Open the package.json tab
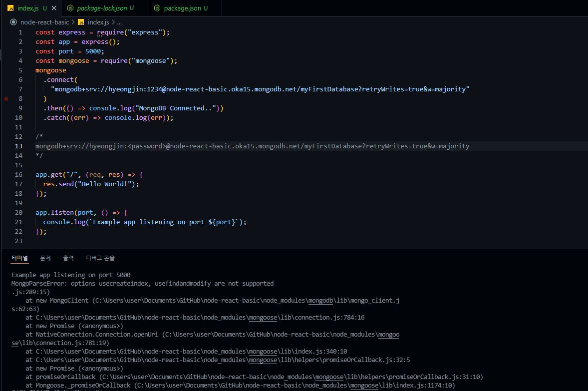 pos(182,8)
